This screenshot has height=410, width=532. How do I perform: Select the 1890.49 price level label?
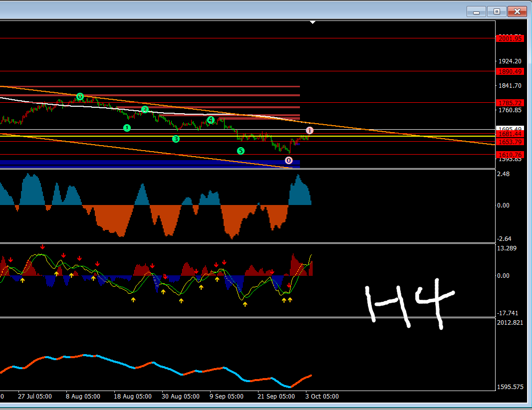tap(509, 71)
